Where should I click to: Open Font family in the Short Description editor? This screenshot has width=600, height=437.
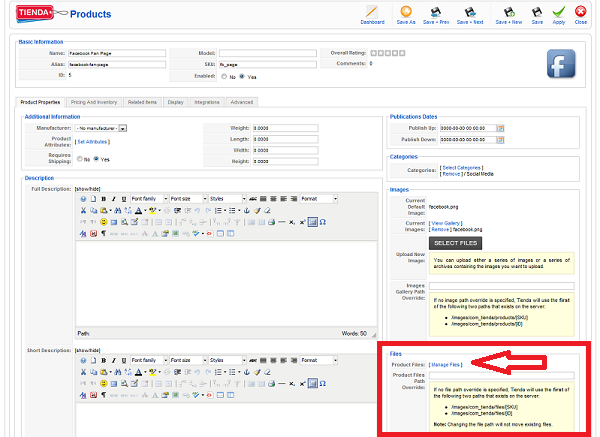(x=149, y=360)
